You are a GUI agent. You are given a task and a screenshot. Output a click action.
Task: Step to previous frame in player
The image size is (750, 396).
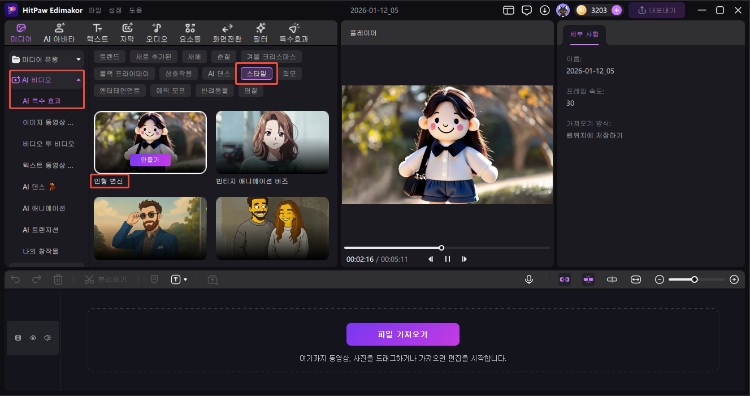coord(431,259)
